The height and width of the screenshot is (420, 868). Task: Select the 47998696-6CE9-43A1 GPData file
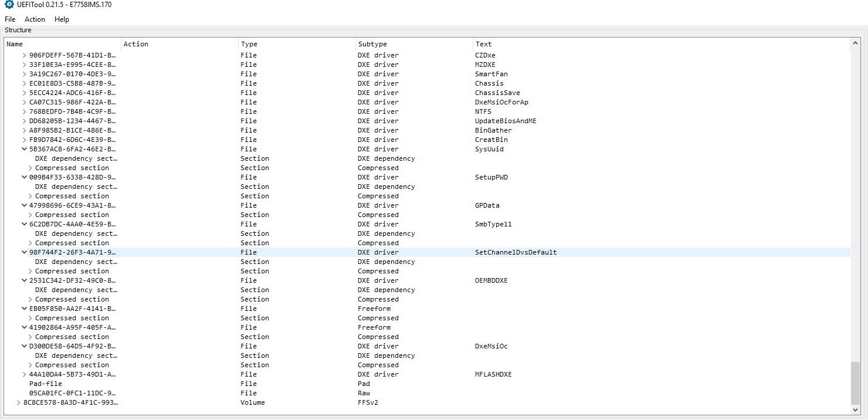pyautogui.click(x=428, y=205)
